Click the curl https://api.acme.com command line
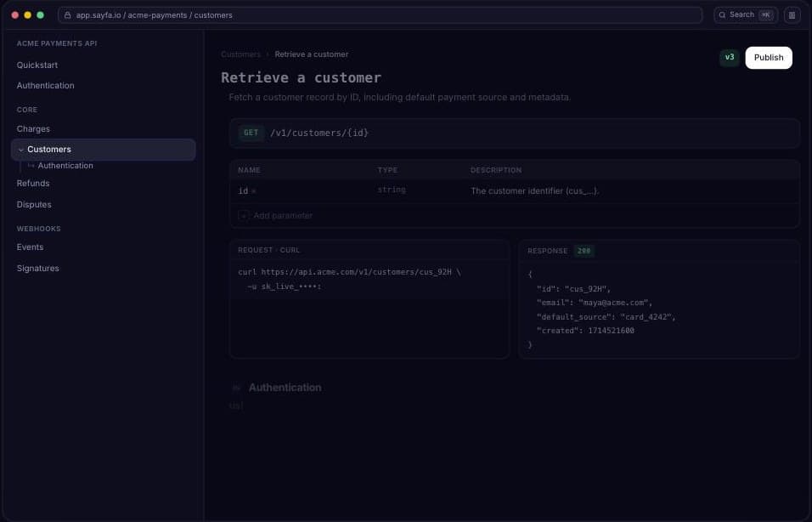The height and width of the screenshot is (522, 812). (349, 272)
